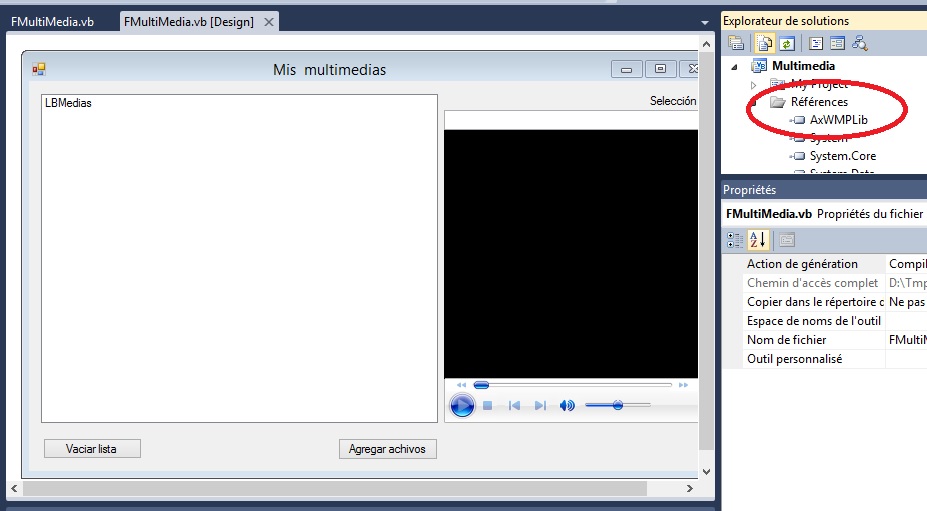
Task: Click the Propriétés panel title
Action: point(750,190)
